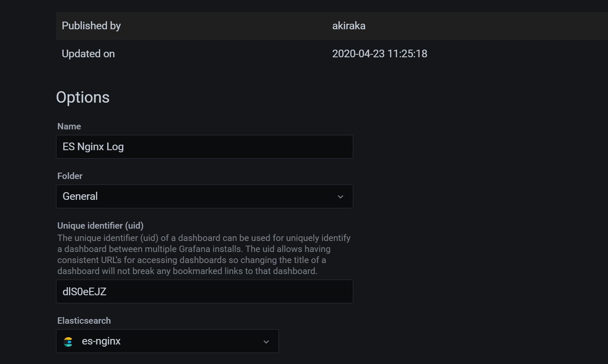608x364 pixels.
Task: Open the Folder dropdown showing General
Action: coord(205,196)
